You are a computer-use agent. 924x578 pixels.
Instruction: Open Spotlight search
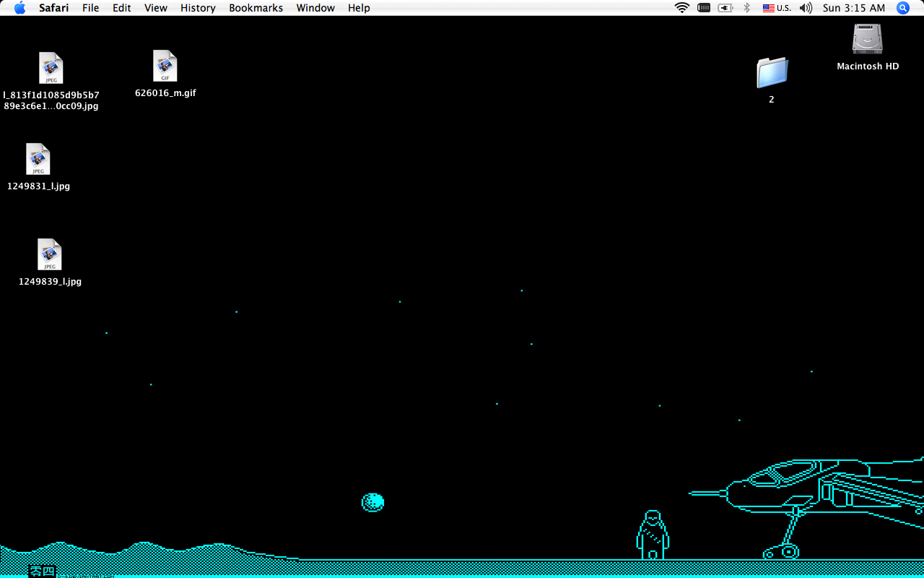point(903,8)
